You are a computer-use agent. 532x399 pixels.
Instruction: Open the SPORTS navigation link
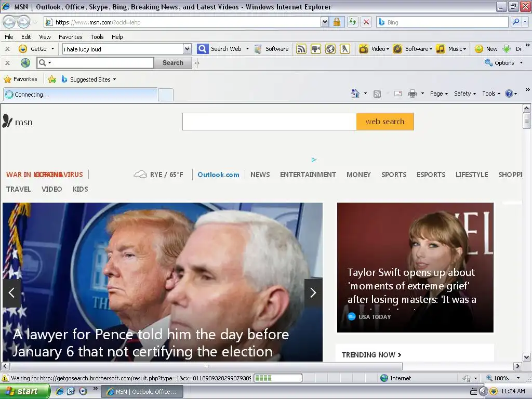[x=394, y=175]
